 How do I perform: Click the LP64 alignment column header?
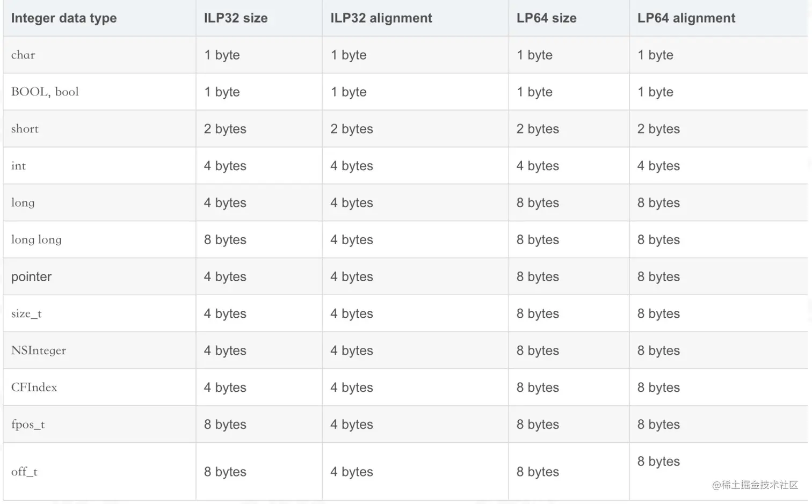pyautogui.click(x=686, y=18)
